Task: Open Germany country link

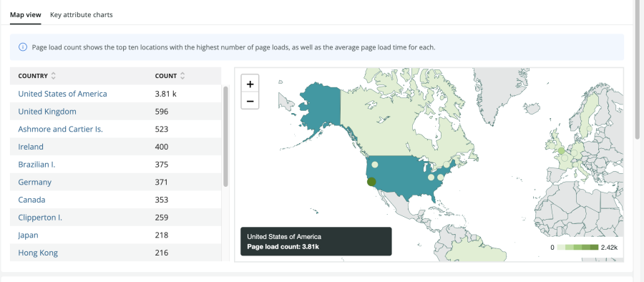Action: (35, 182)
